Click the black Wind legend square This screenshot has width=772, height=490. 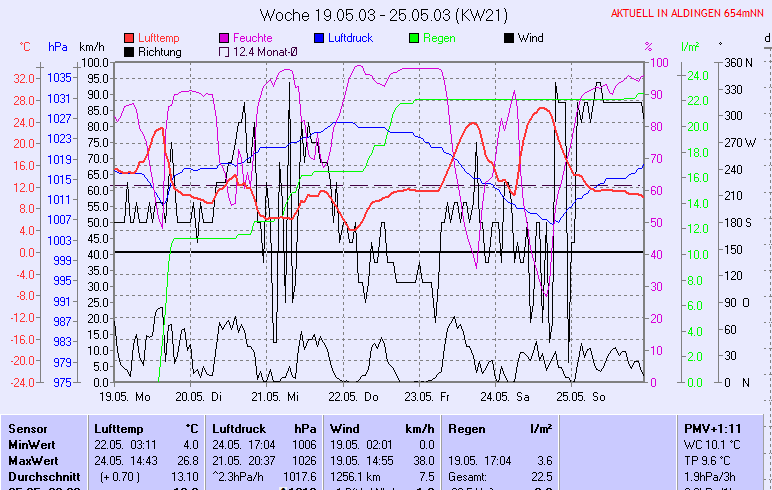click(x=509, y=38)
